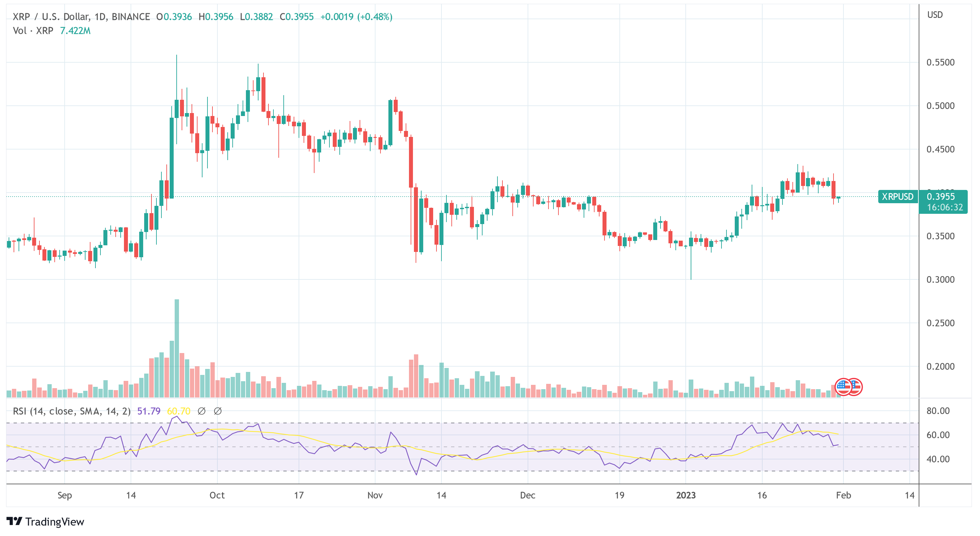Click the close price C0.3955 in header
Image resolution: width=980 pixels, height=536 pixels.
pyautogui.click(x=296, y=17)
